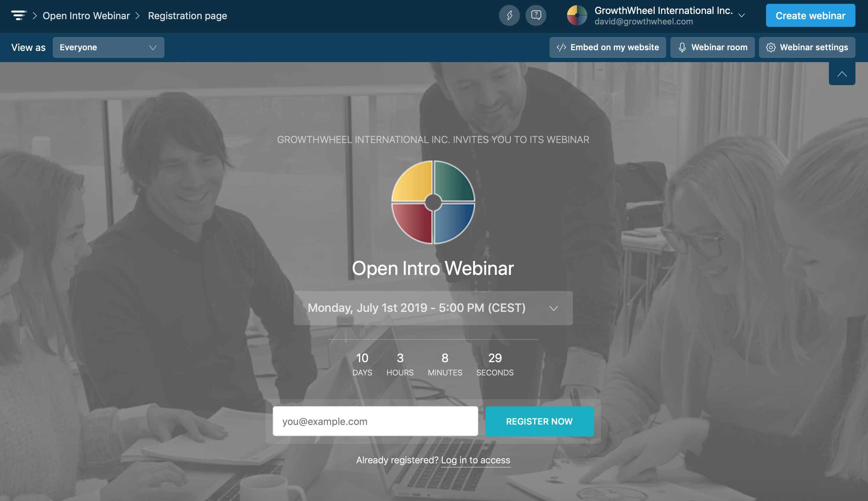Go to Open Intro Webinar breadcrumb
Viewport: 868px width, 501px height.
[x=86, y=16]
